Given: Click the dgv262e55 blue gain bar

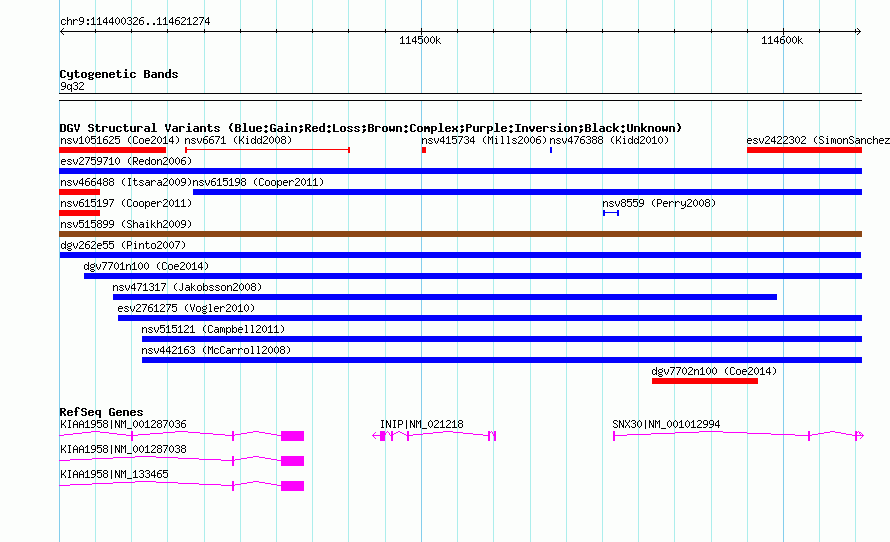Looking at the screenshot, I should [x=460, y=255].
